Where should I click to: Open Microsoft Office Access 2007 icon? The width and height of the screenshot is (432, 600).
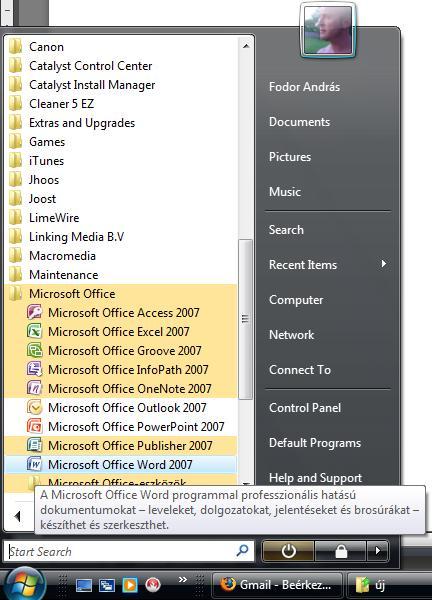click(x=34, y=313)
